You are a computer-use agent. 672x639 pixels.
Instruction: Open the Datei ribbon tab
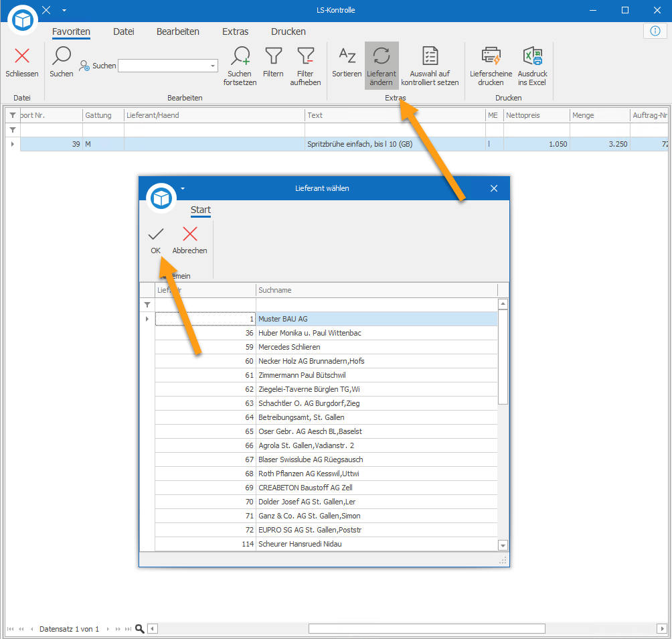124,31
